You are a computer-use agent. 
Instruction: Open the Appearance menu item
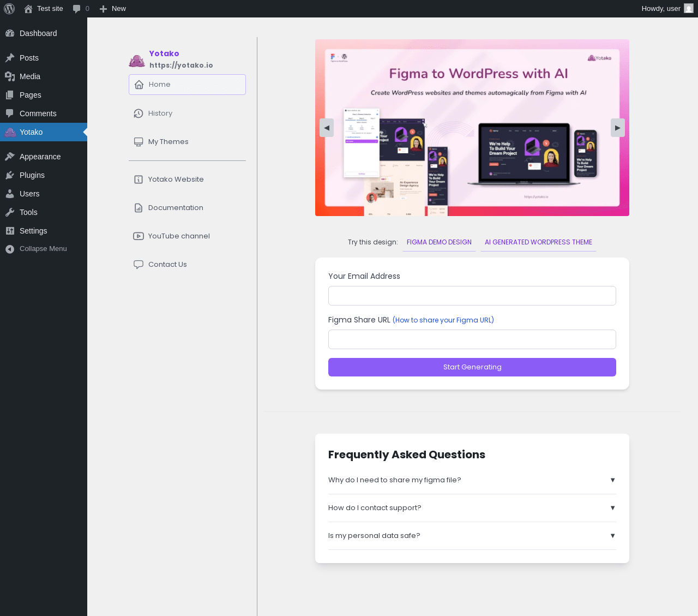coord(44,157)
